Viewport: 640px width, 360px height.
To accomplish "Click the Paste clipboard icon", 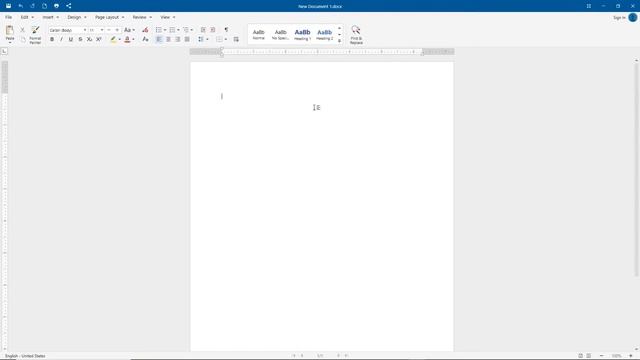I will click(10, 30).
